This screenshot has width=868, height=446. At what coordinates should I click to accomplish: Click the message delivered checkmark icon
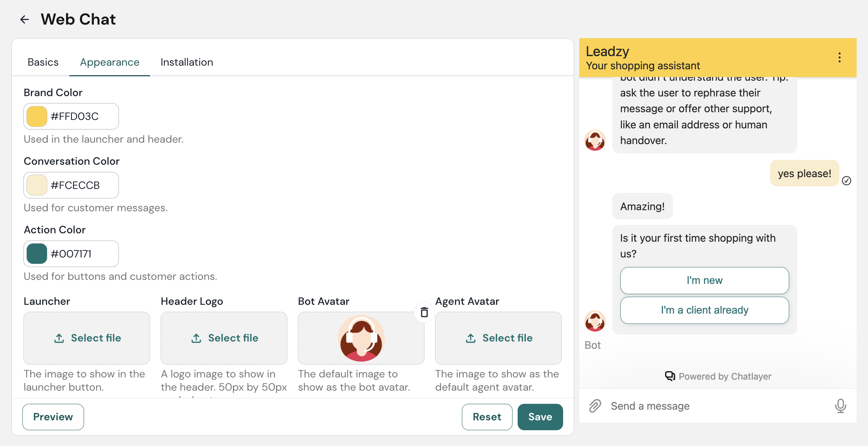tap(847, 180)
